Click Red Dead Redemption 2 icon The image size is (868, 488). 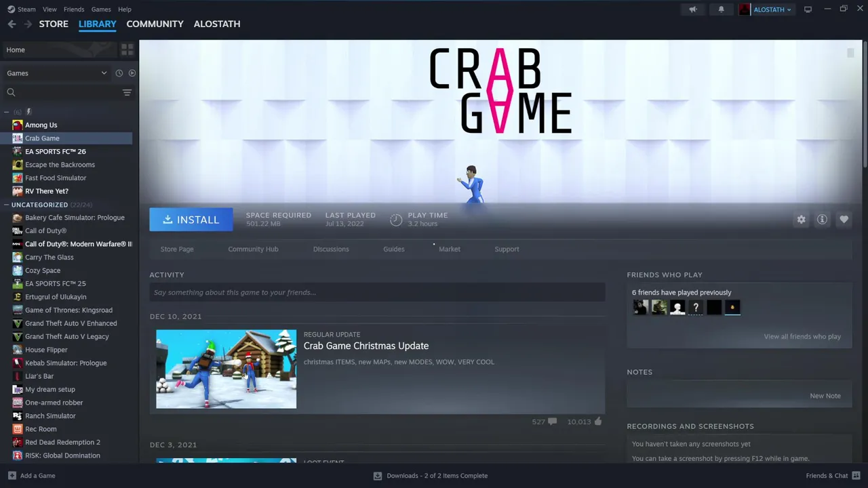(x=18, y=443)
